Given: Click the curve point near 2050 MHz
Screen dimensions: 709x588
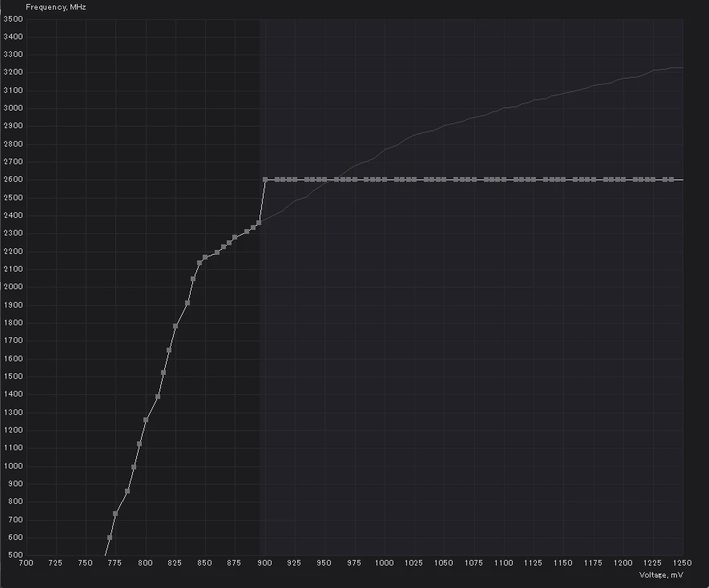Looking at the screenshot, I should click(193, 279).
